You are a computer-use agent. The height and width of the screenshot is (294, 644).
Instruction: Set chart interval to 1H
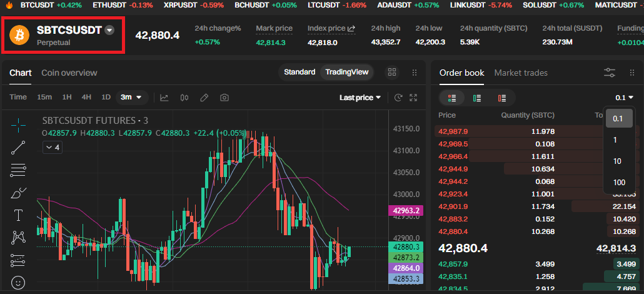pos(67,97)
